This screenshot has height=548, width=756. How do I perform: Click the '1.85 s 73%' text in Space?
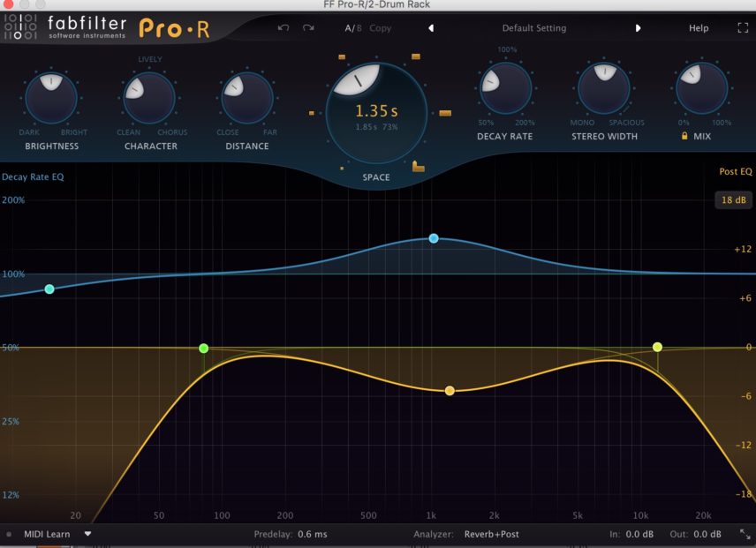pyautogui.click(x=376, y=127)
